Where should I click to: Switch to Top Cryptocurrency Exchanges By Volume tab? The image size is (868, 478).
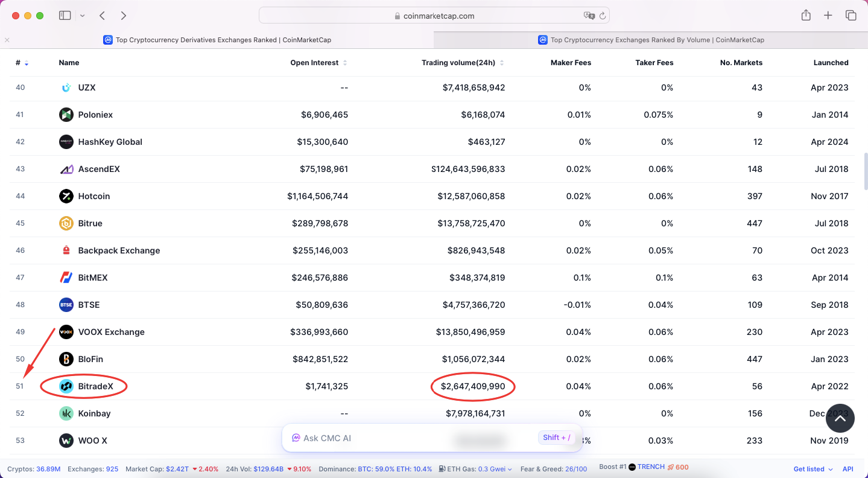coord(651,40)
